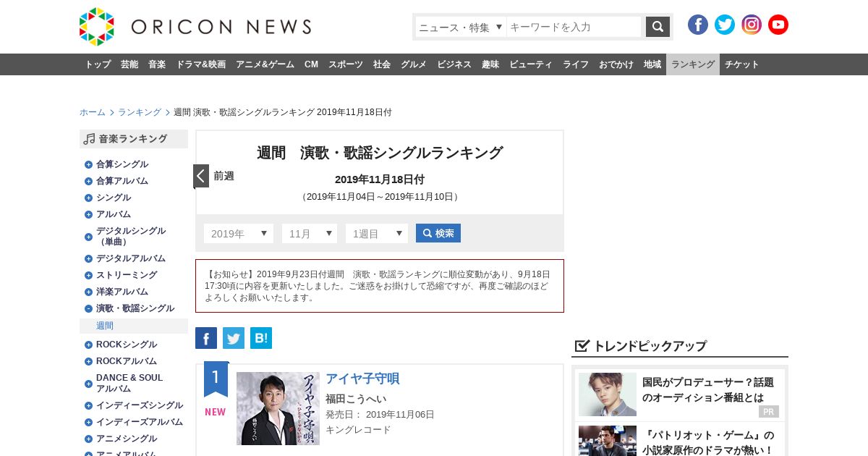
Task: Open ROCKアルバム in the sidebar
Action: point(127,361)
